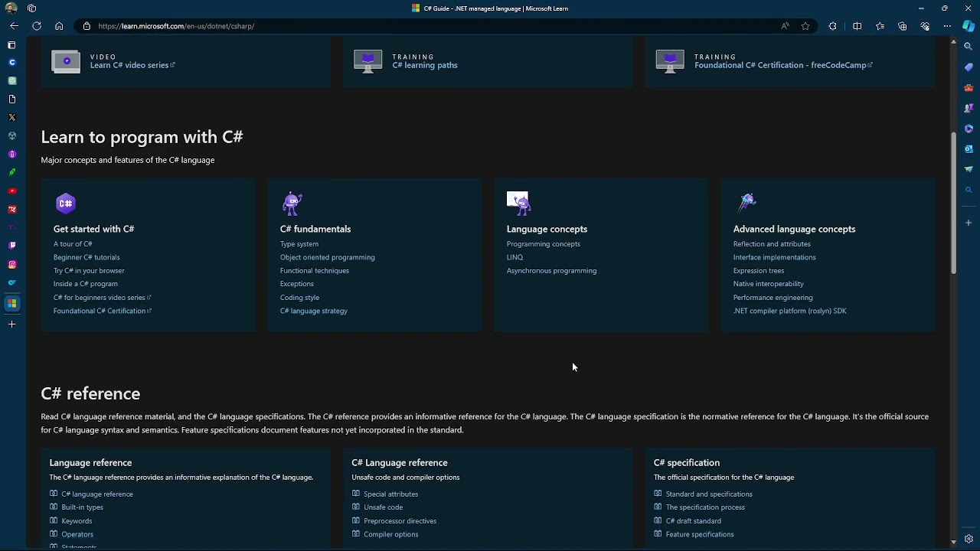Open the Workspaces icon next to profile
This screenshot has width=980, height=551.
[31, 8]
